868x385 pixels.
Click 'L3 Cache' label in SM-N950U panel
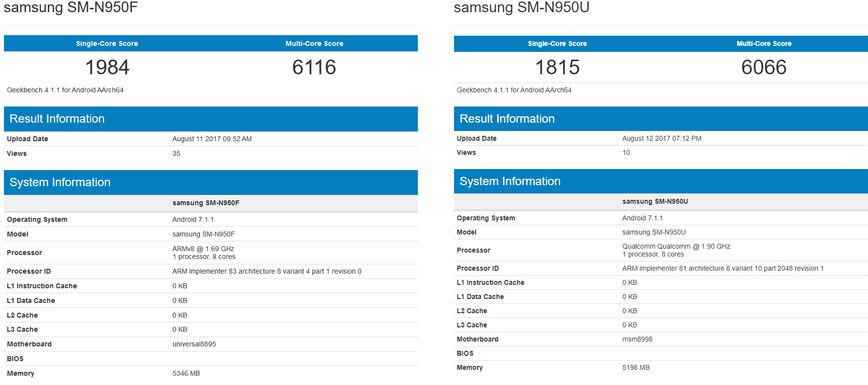click(472, 325)
